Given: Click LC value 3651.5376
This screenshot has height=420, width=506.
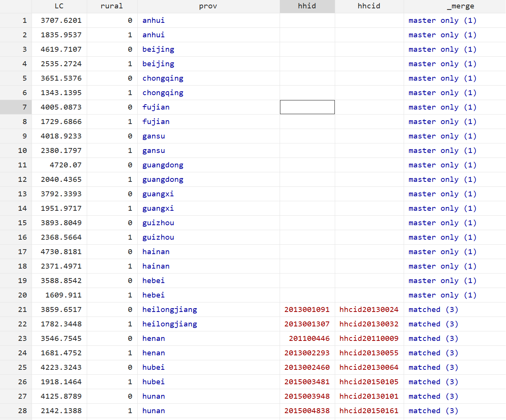Looking at the screenshot, I should (61, 78).
